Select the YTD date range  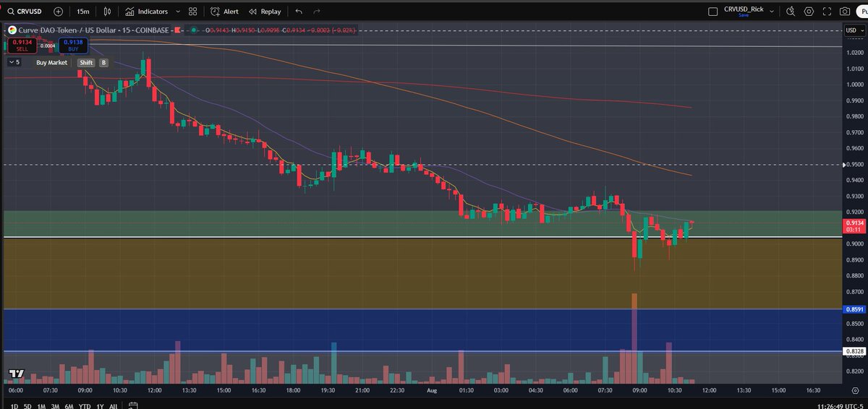(85, 406)
